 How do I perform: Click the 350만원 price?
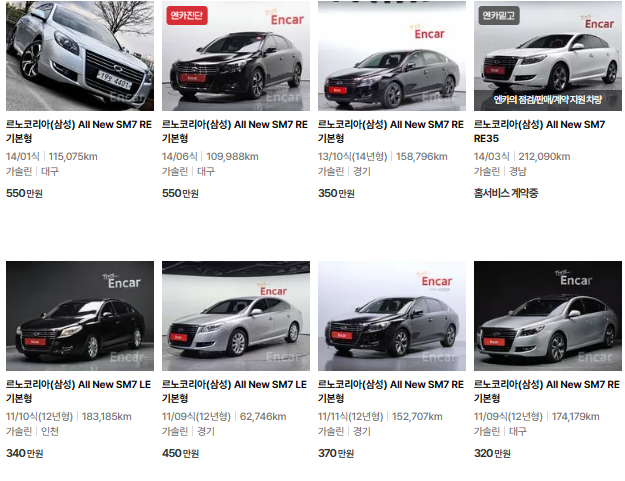336,193
